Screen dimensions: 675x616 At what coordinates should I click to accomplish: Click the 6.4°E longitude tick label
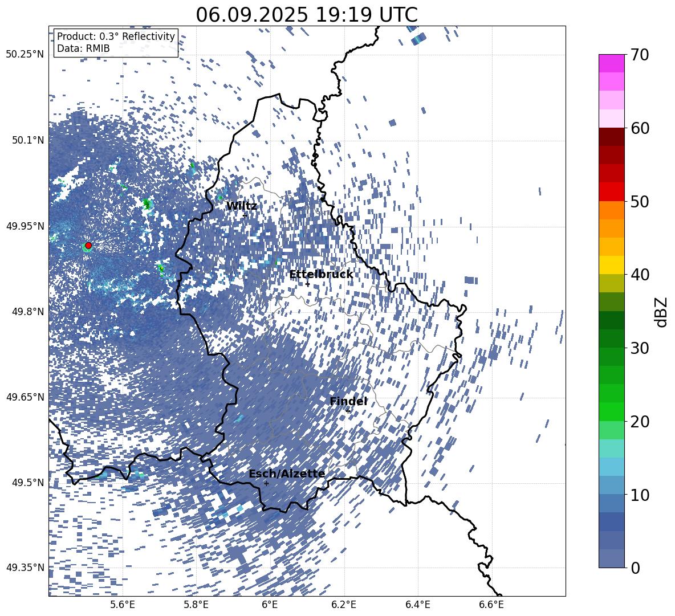coord(417,605)
